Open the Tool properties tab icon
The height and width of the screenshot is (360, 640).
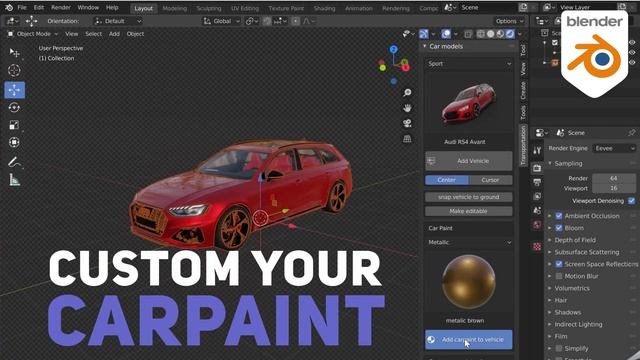click(537, 151)
